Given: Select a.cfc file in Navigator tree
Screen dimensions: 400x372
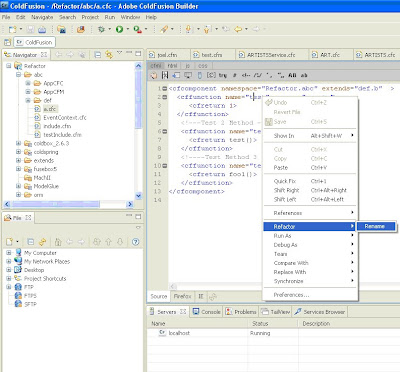Looking at the screenshot, I should tap(50, 109).
